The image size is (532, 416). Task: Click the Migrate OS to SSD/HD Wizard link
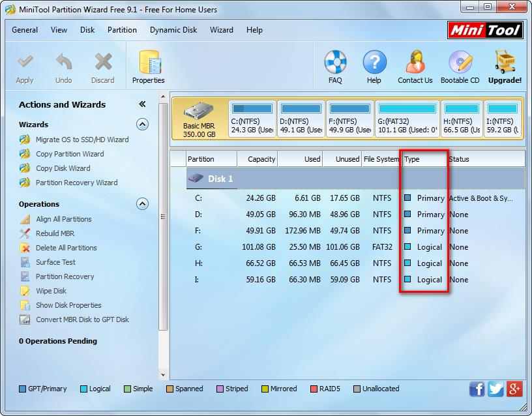pyautogui.click(x=82, y=140)
